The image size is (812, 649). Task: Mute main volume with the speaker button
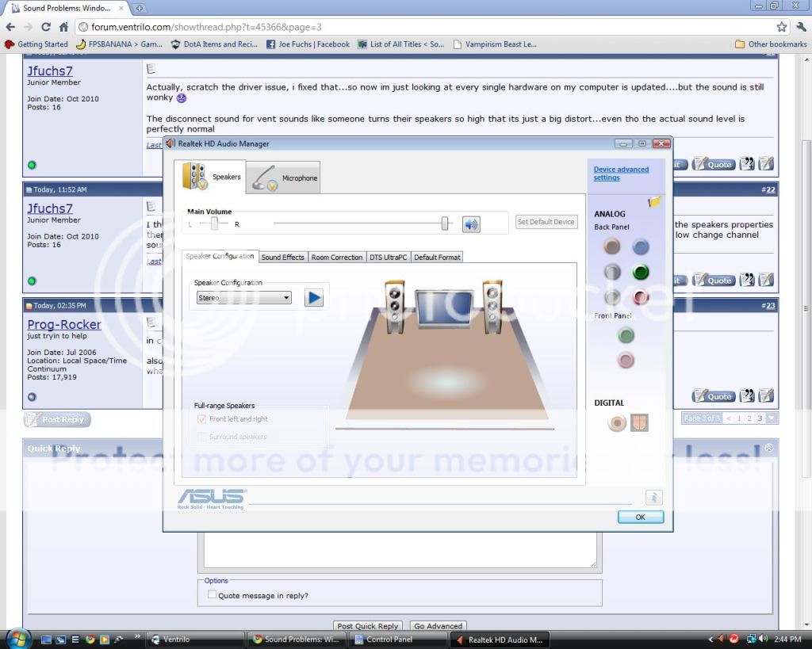coord(471,224)
